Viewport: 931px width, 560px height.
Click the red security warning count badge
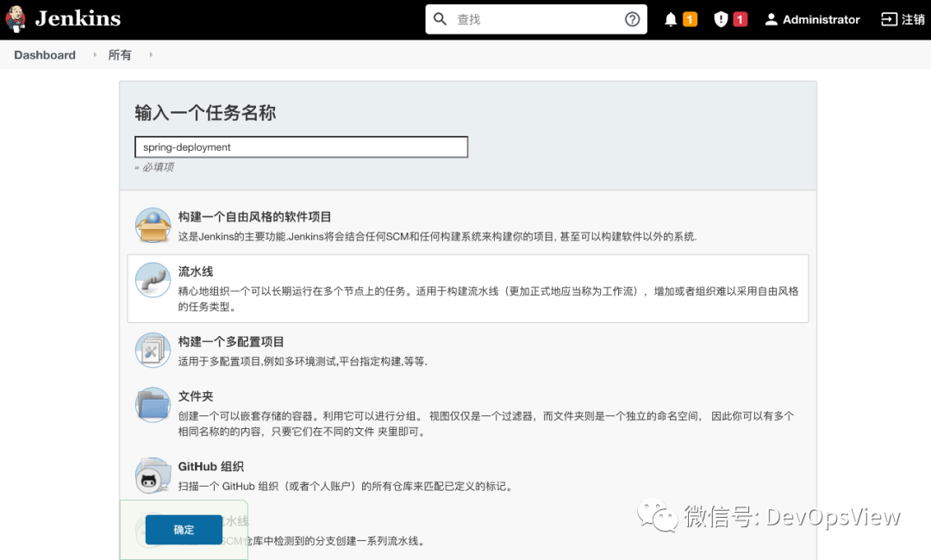[740, 20]
